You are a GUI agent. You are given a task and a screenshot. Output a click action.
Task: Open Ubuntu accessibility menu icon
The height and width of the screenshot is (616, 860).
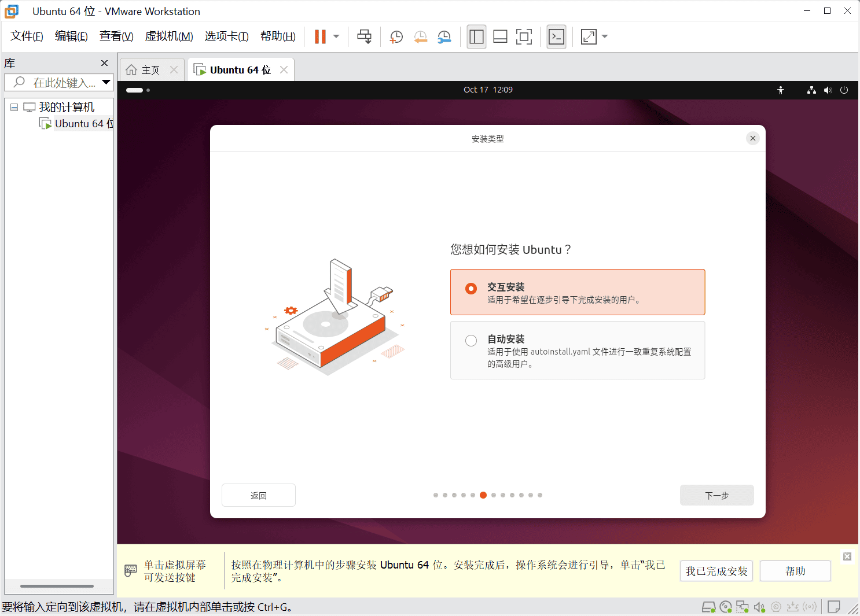tap(781, 90)
